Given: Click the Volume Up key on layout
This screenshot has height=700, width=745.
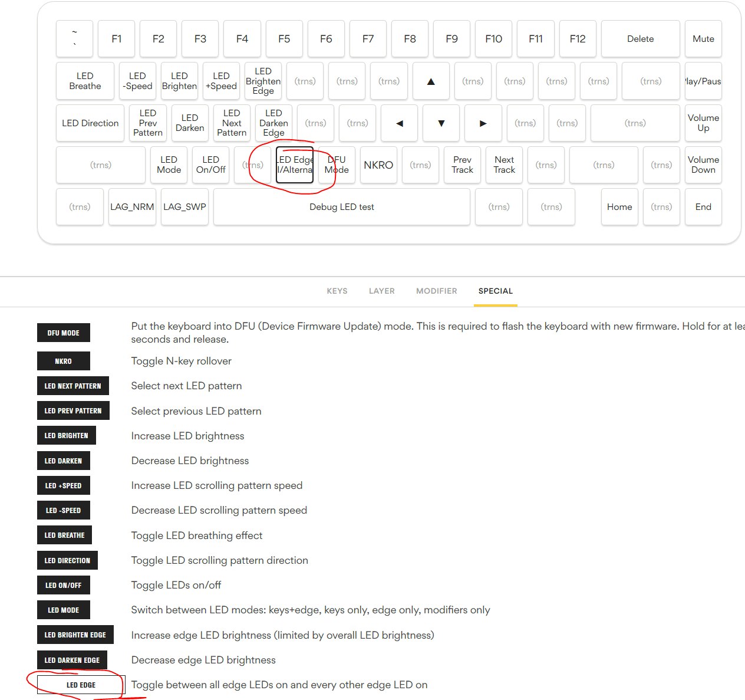Looking at the screenshot, I should pyautogui.click(x=703, y=123).
